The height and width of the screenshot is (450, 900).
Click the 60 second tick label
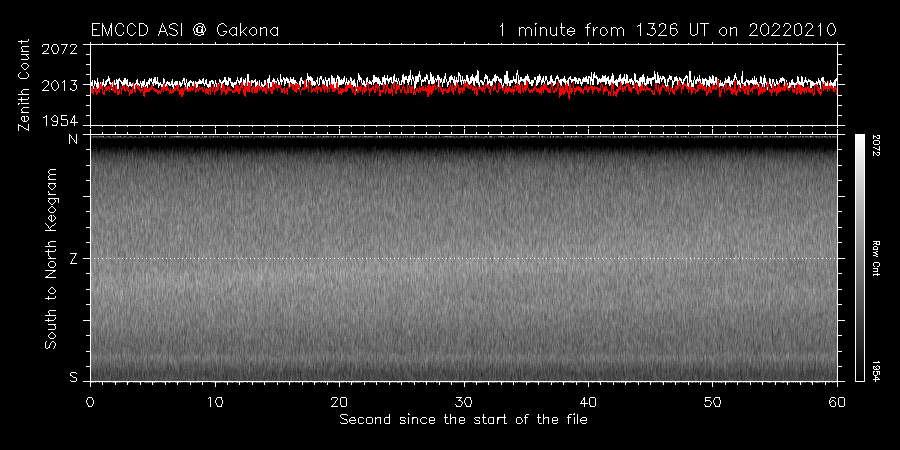tap(837, 401)
